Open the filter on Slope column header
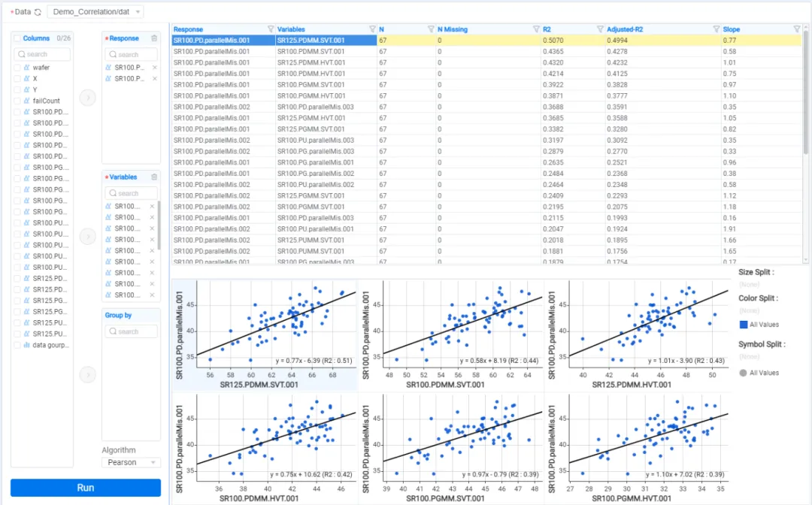812x505 pixels. click(796, 29)
